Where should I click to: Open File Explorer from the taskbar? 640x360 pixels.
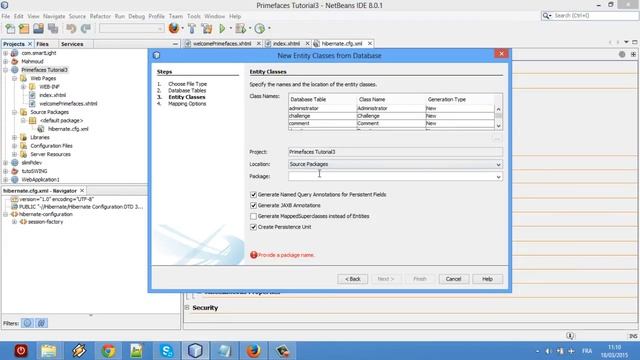point(49,351)
